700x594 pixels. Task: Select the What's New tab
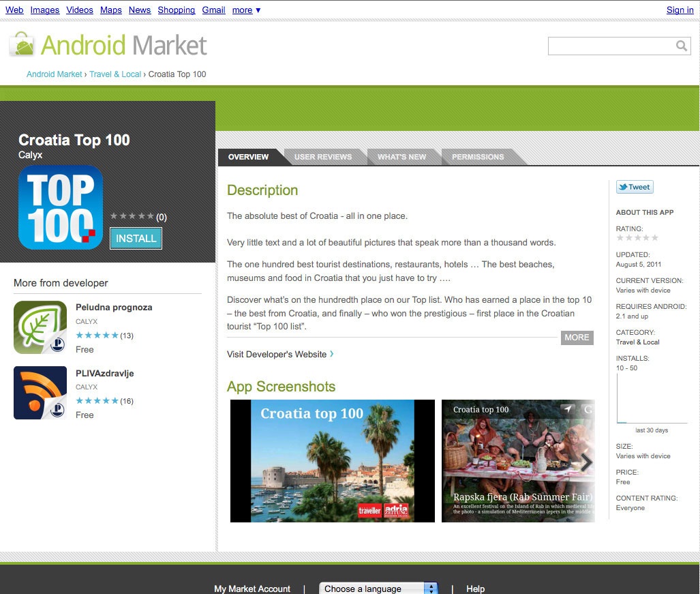[401, 157]
